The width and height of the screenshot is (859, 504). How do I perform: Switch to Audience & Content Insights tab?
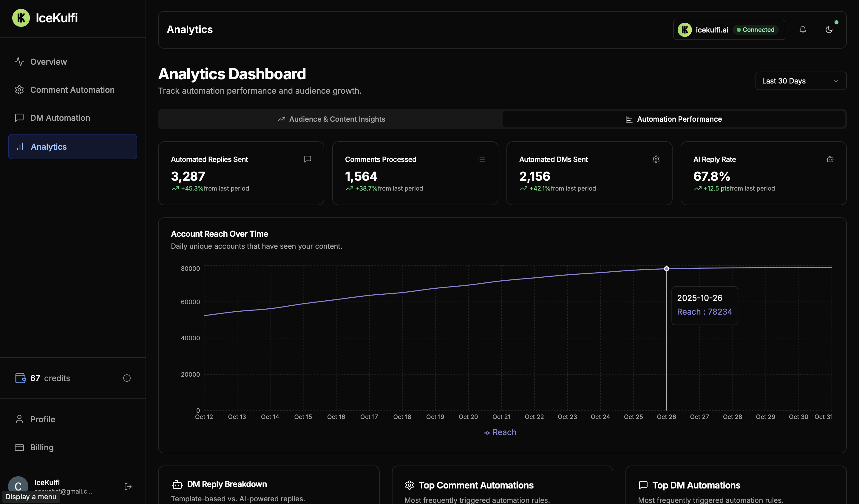(x=331, y=119)
